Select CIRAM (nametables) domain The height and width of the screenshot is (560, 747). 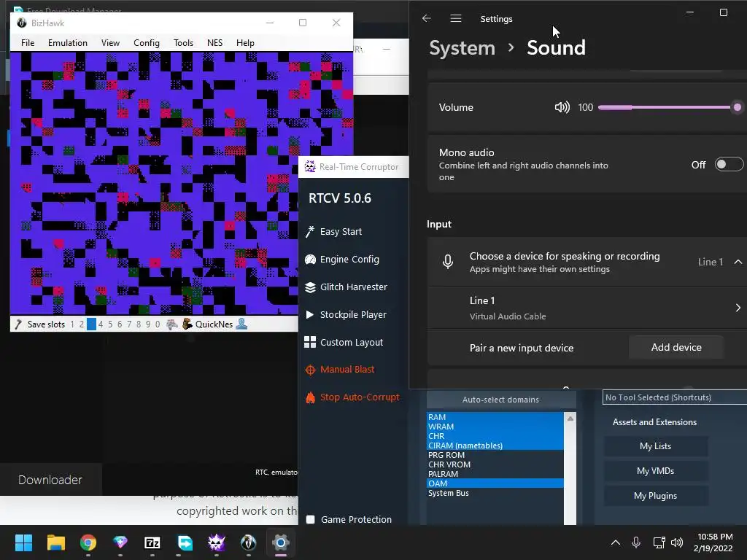(495, 446)
